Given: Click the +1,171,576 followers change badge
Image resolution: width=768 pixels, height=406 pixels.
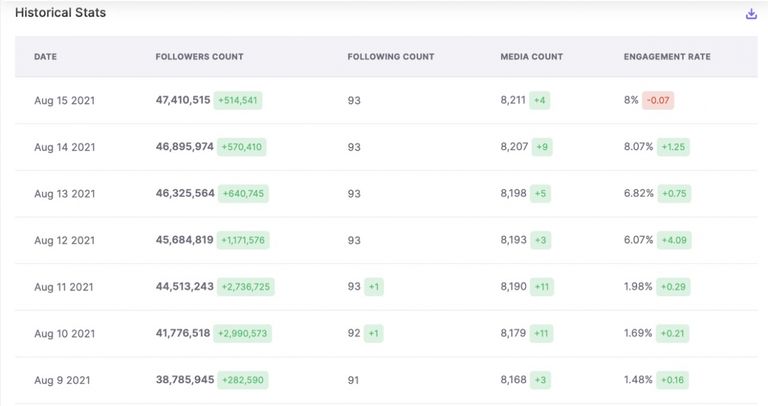Looking at the screenshot, I should [243, 241].
